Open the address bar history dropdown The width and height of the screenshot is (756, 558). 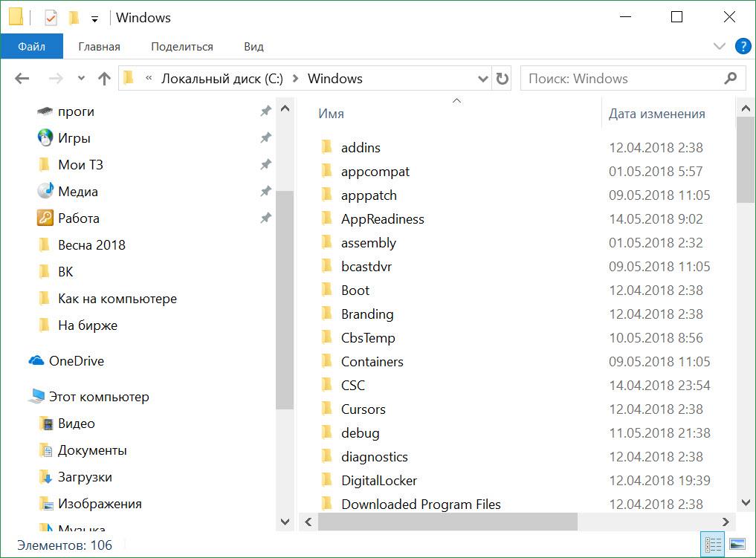[482, 79]
